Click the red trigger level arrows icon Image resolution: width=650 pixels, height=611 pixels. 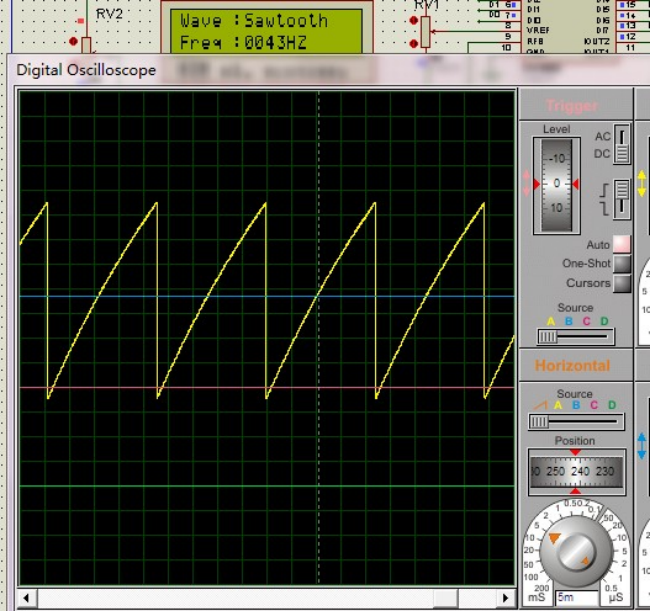point(526,183)
